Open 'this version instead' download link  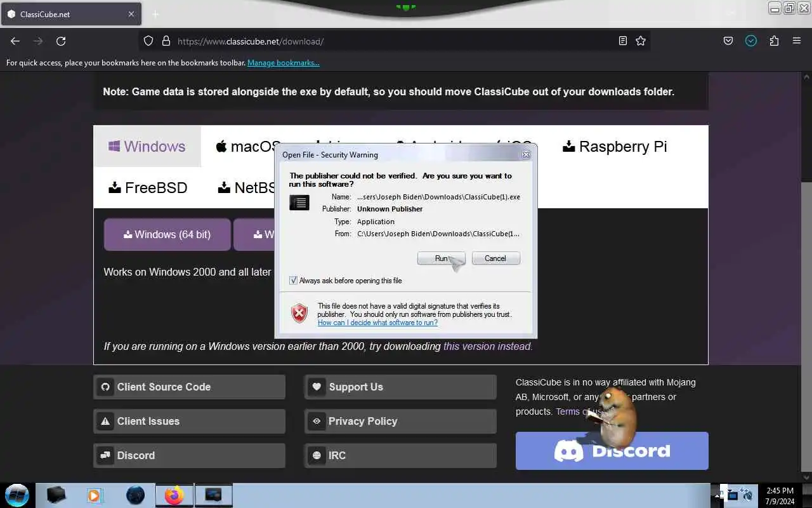point(488,346)
